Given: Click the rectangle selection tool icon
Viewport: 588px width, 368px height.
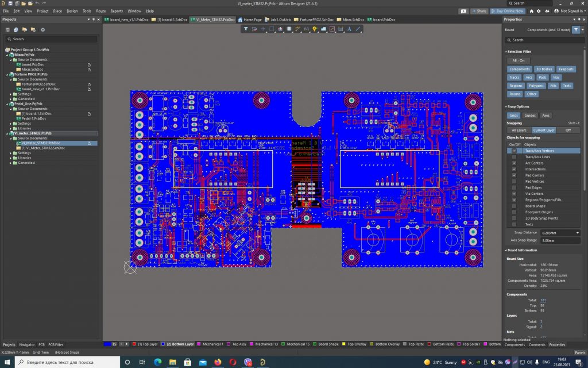Looking at the screenshot, I should (272, 29).
